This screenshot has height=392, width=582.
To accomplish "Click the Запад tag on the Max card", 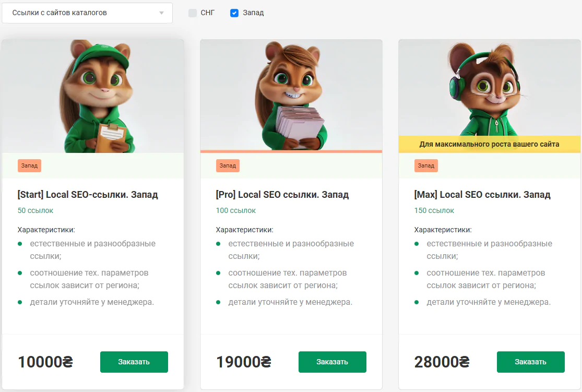I will point(426,165).
